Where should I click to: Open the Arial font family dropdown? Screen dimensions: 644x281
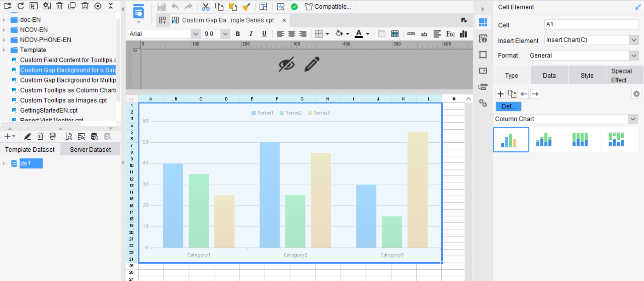(x=196, y=34)
